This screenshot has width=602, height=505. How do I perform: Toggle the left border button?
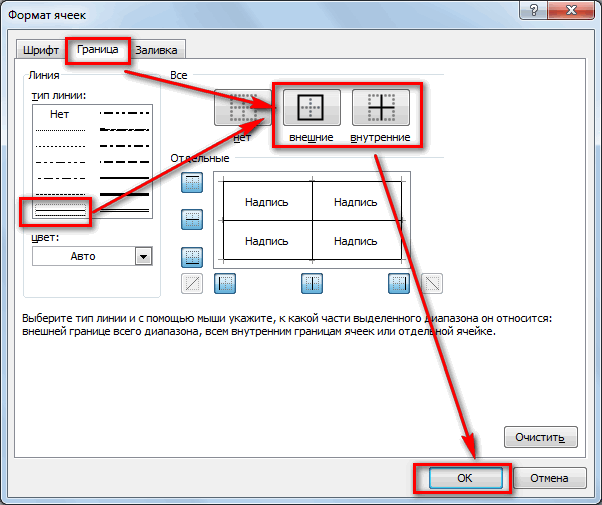[x=225, y=283]
